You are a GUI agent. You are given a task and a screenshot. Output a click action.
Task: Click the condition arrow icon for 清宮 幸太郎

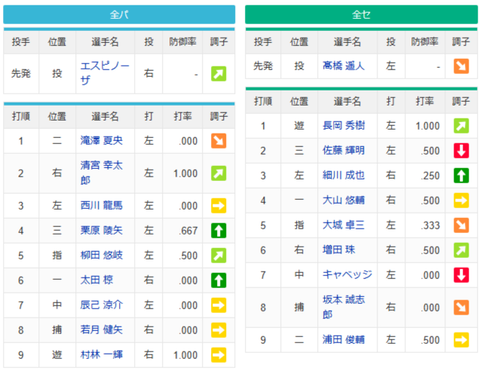(x=219, y=173)
